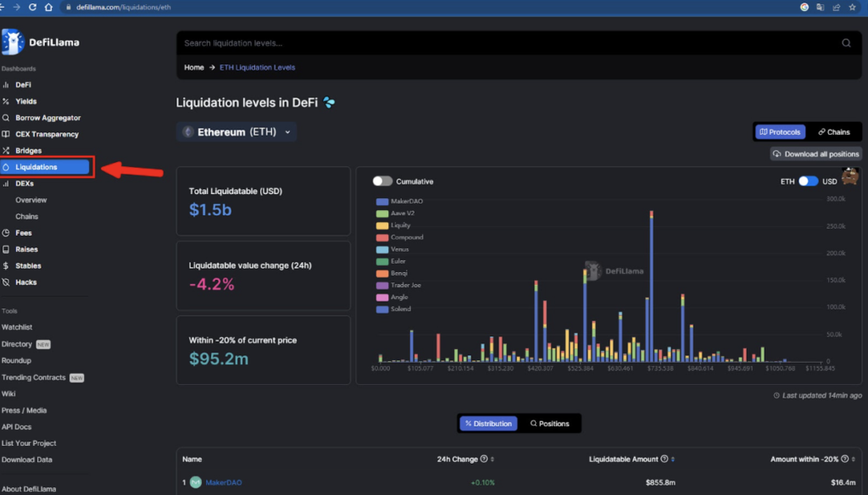Go to Home via the breadcrumb link
868x495 pixels.
pos(194,68)
